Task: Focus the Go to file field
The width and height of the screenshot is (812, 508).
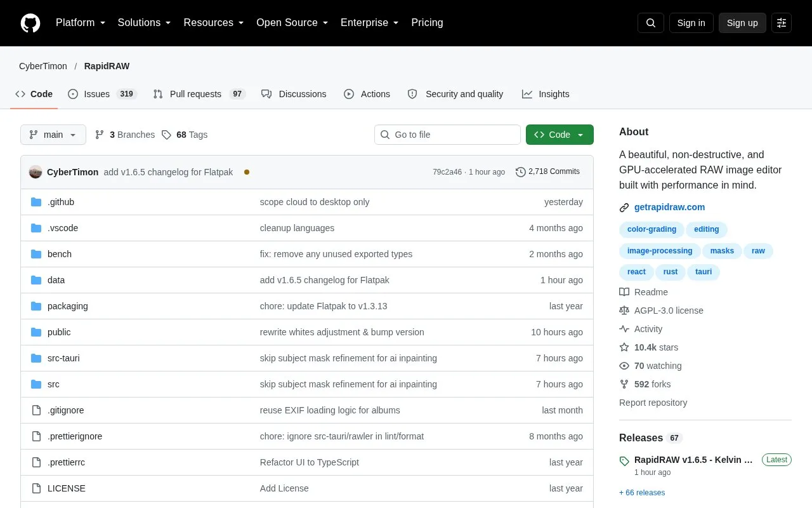Action: point(447,135)
